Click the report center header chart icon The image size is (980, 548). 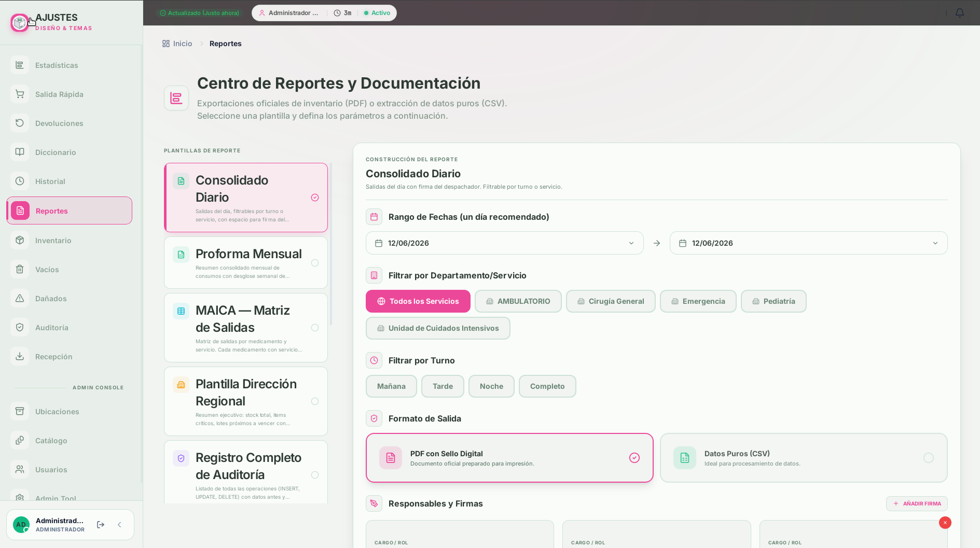point(176,98)
